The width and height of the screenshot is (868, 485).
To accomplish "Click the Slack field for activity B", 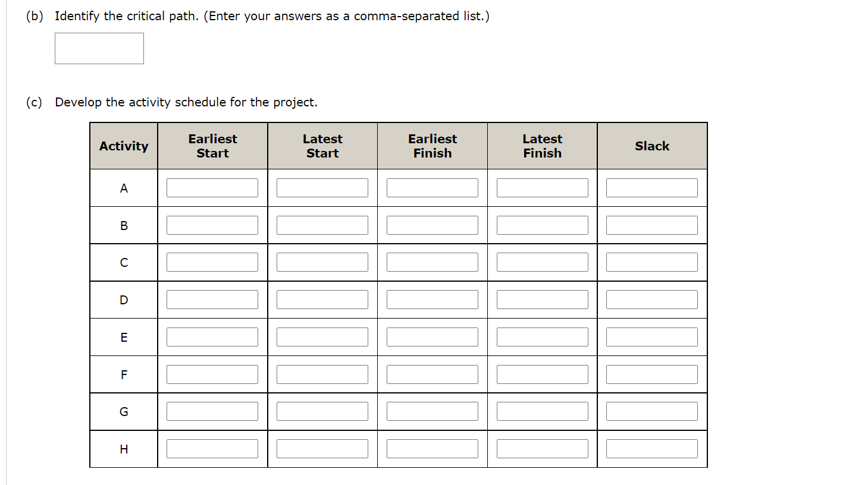I will coord(651,225).
